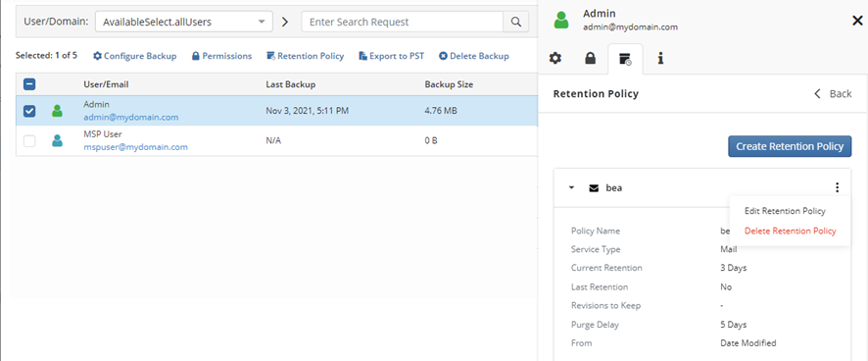Viewport: 868px width, 361px height.
Task: Toggle the select-all header checkbox
Action: (29, 84)
